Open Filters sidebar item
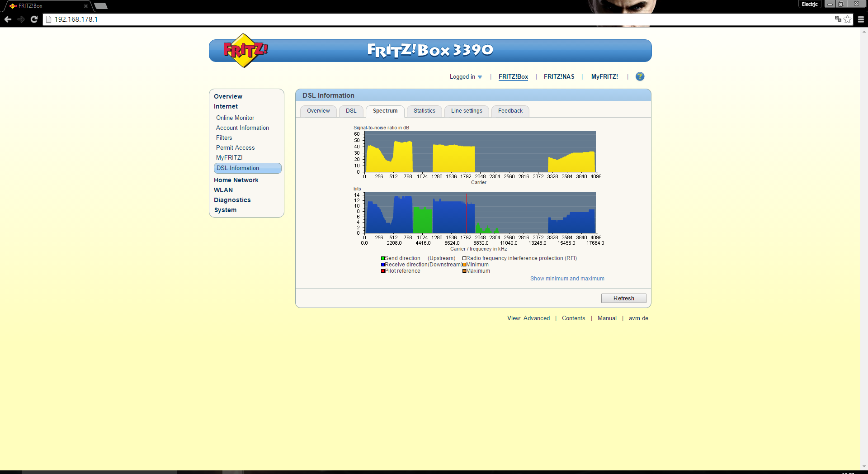This screenshot has width=868, height=474. (x=224, y=137)
